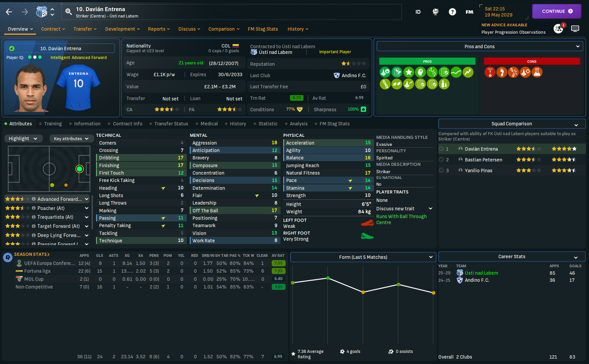Open the Andino F.C. career link
Screen dimensions: 589x364
[477, 280]
